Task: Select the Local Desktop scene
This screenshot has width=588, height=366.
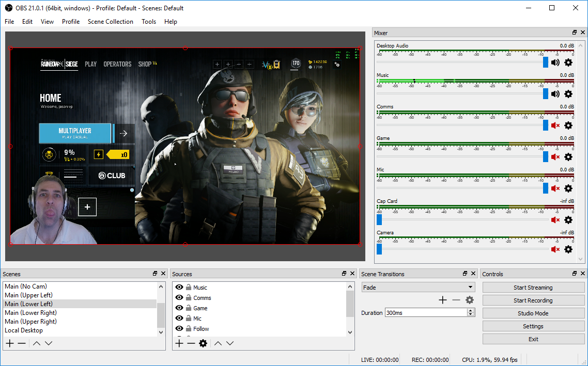Action: pos(80,330)
